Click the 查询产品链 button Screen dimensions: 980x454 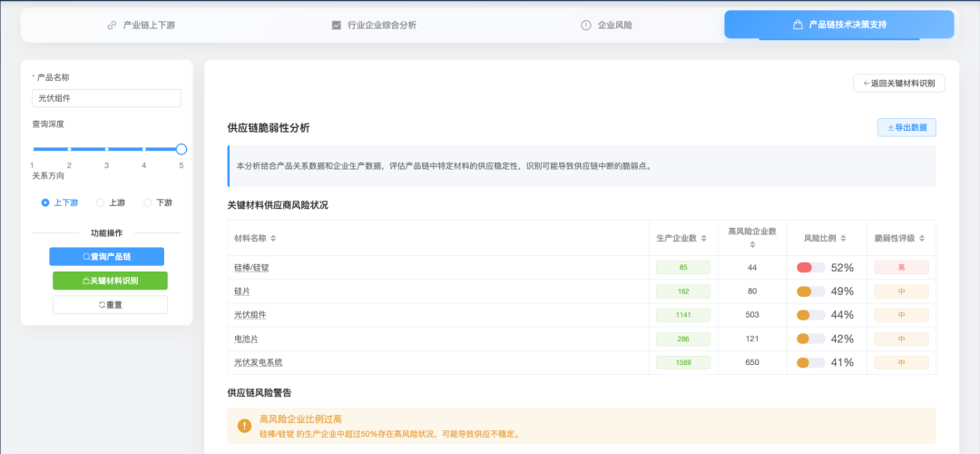[x=106, y=257]
